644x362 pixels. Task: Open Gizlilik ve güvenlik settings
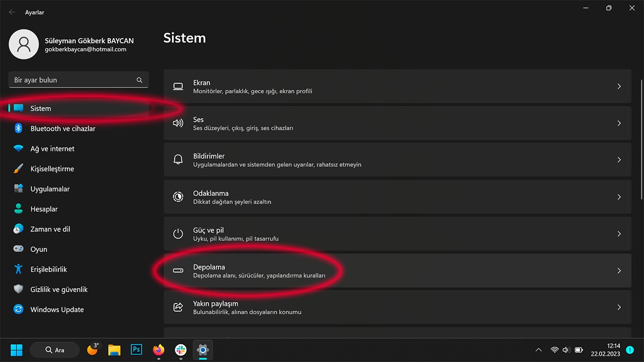78,289
